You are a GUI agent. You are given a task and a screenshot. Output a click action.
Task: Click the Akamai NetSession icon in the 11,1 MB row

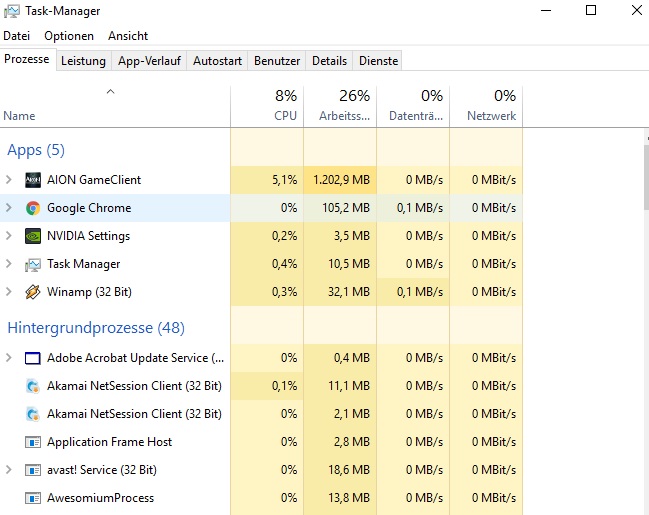pyautogui.click(x=33, y=386)
